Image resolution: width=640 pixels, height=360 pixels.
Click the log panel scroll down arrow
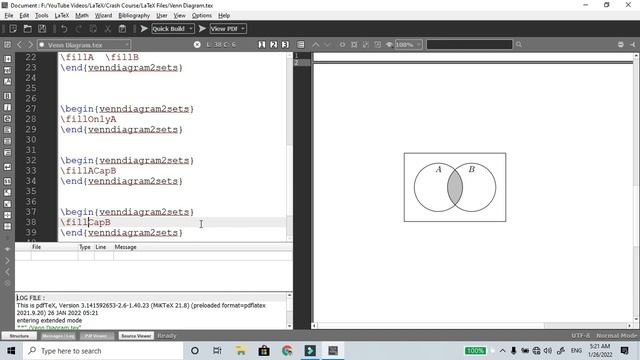(x=289, y=326)
